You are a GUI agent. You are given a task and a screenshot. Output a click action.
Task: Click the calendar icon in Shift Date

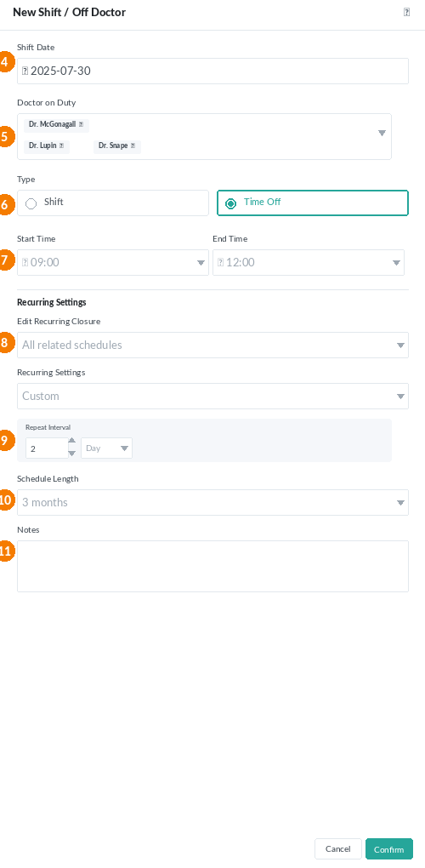tap(25, 71)
